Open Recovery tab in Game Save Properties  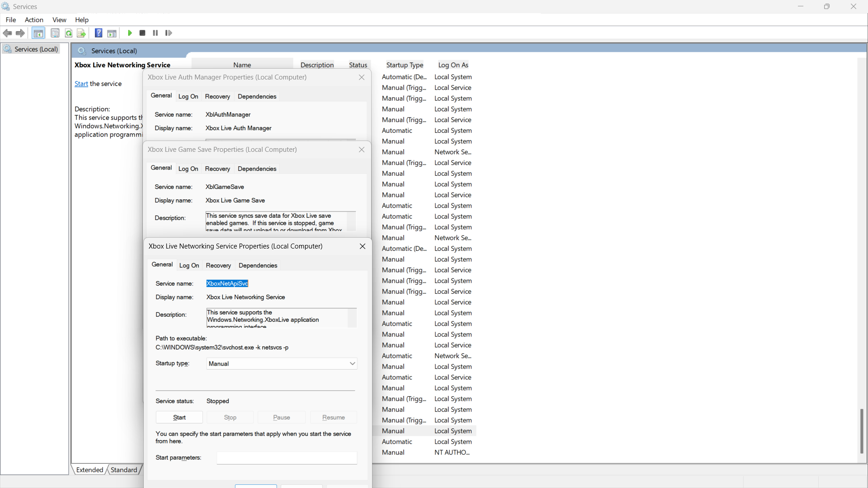[217, 169]
